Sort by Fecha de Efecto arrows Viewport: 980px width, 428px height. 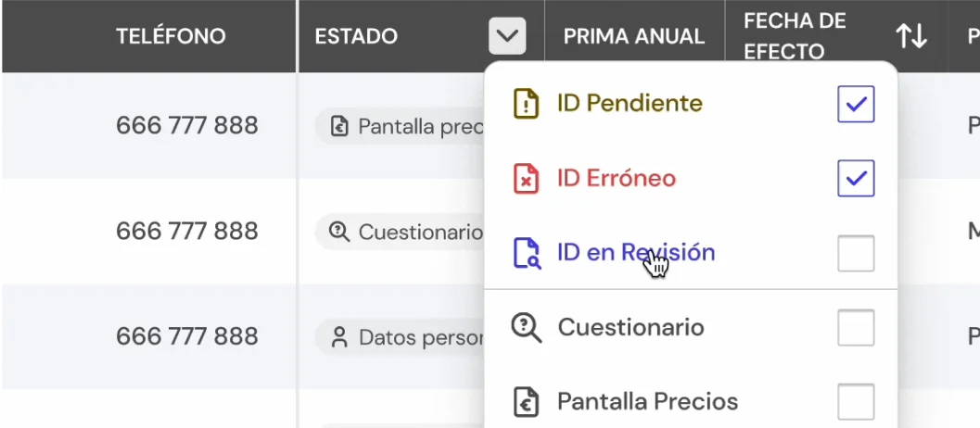pyautogui.click(x=910, y=36)
